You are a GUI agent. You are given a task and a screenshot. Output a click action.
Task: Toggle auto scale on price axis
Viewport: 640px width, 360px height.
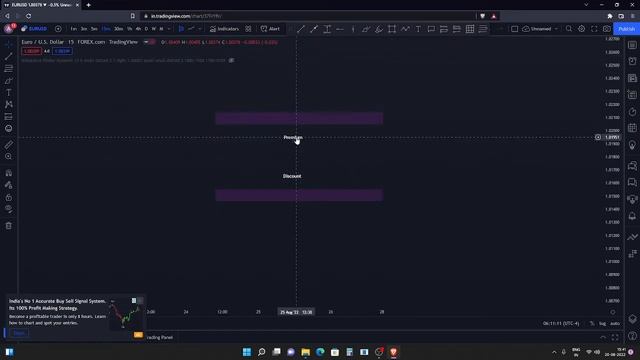(x=615, y=323)
